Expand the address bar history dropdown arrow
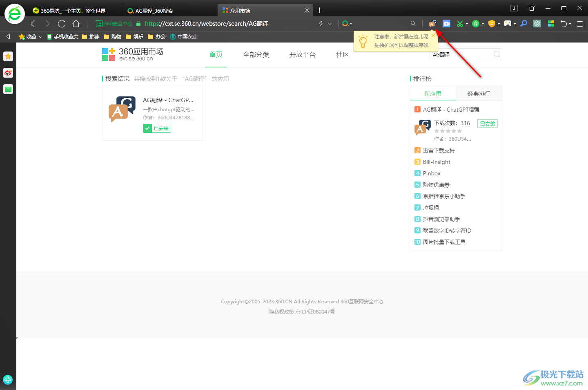This screenshot has width=588, height=390. coord(330,24)
